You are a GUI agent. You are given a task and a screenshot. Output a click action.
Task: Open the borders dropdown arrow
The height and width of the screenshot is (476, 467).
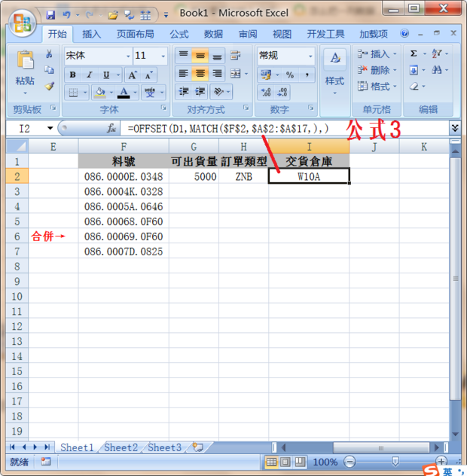pyautogui.click(x=85, y=93)
